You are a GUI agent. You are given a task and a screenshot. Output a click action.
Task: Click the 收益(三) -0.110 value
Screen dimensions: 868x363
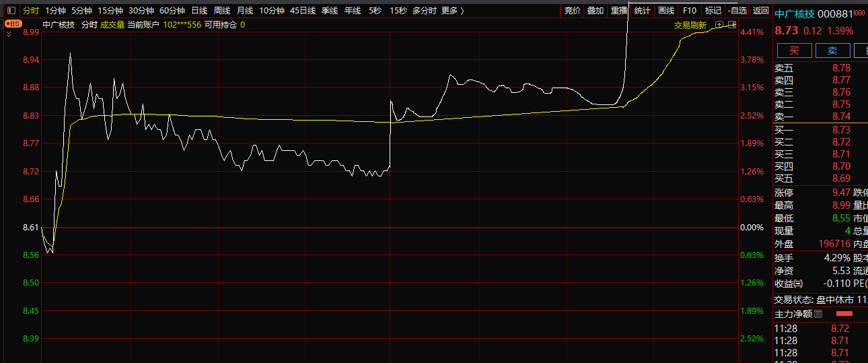[x=836, y=284]
